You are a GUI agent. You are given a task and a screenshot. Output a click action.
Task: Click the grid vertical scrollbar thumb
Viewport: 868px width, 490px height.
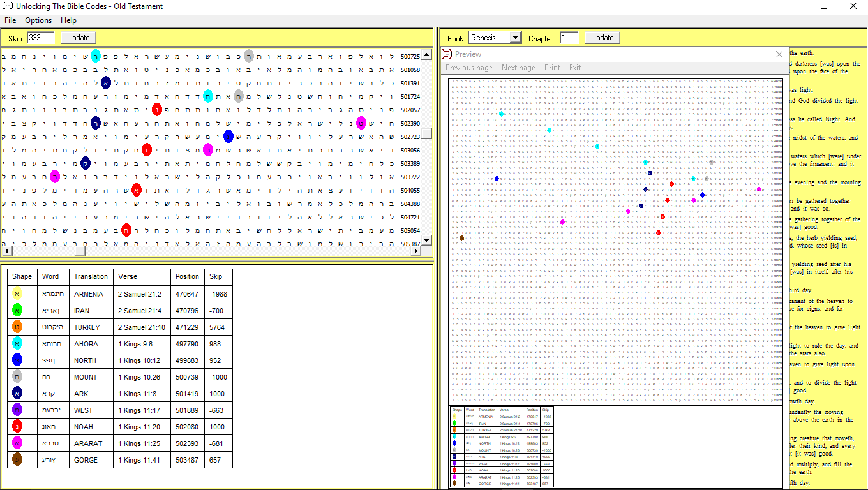pyautogui.click(x=428, y=133)
